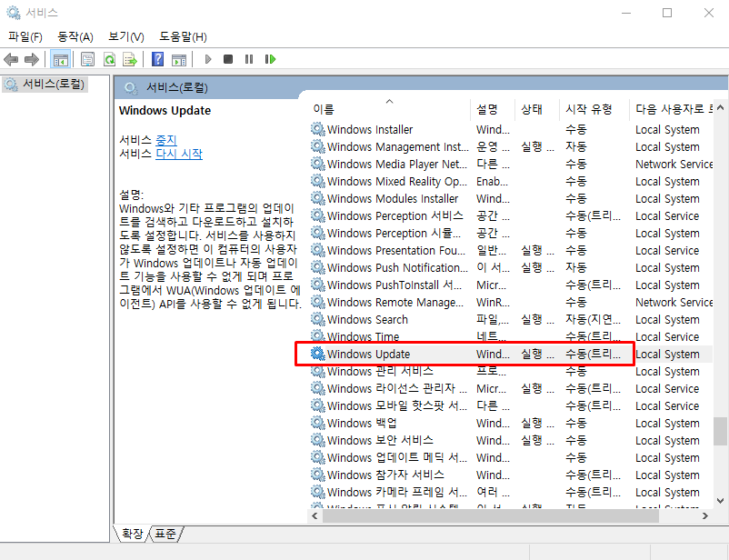Viewport: 729px width, 560px height.
Task: Click Network Service in Windows Remote Management row
Action: [674, 303]
